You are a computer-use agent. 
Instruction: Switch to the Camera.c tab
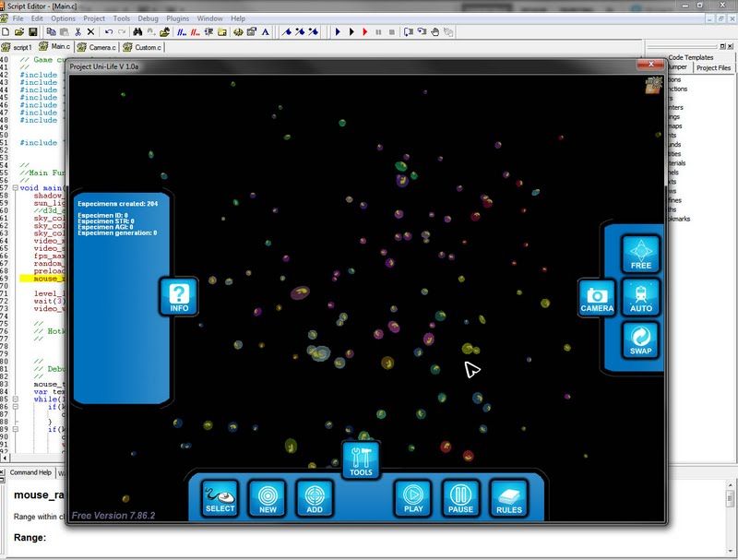97,47
